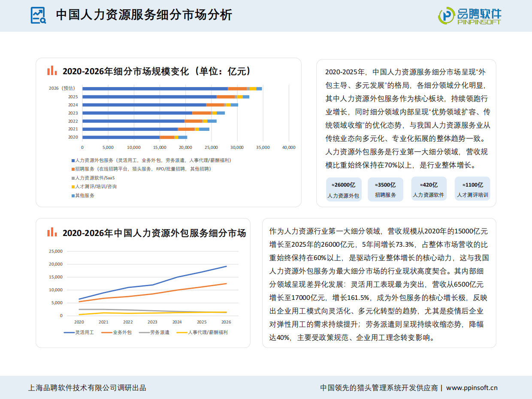This screenshot has height=399, width=532.
Task: Click the 2023 label under the line chart
Action: (x=152, y=322)
